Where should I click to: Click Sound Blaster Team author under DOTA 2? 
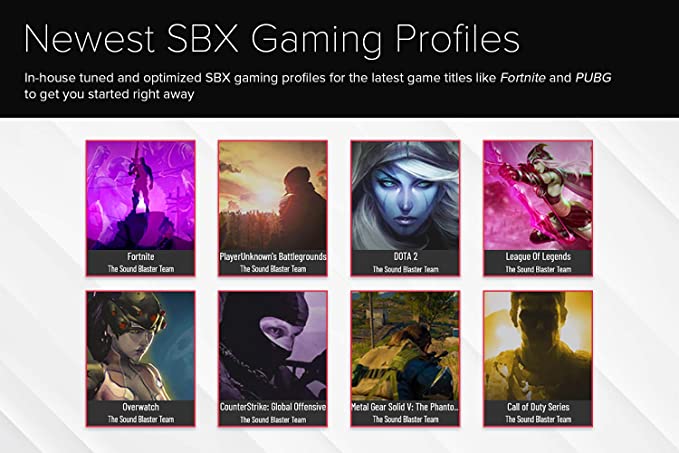coord(405,269)
